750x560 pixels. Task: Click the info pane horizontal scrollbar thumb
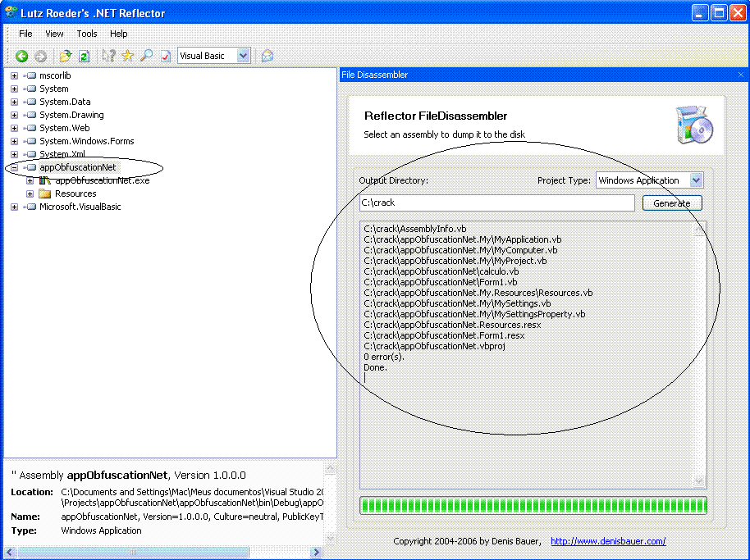pyautogui.click(x=134, y=553)
